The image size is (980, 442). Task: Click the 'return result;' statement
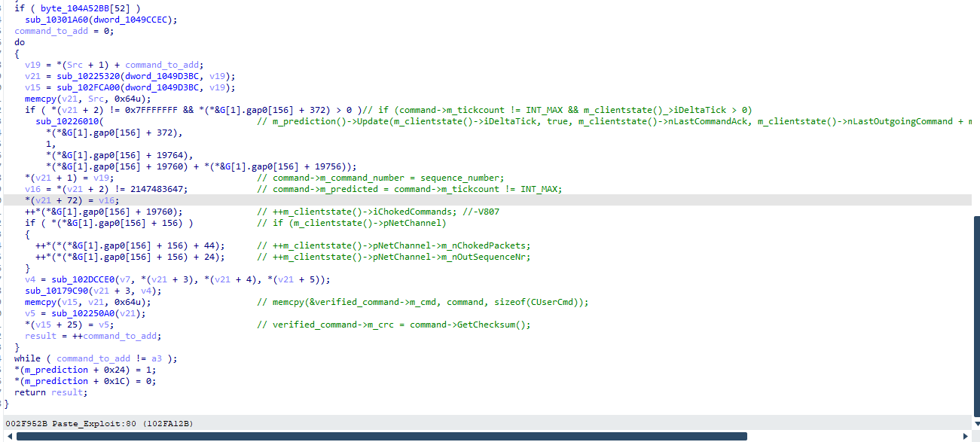coord(50,392)
